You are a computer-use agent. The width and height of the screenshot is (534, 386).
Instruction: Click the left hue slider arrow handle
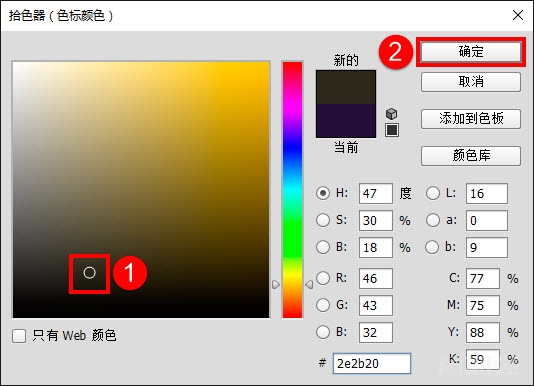276,284
